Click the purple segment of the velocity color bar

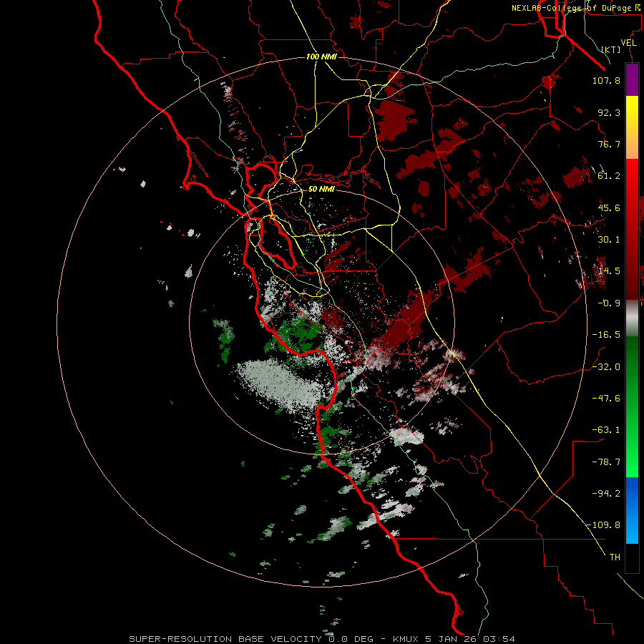(632, 79)
